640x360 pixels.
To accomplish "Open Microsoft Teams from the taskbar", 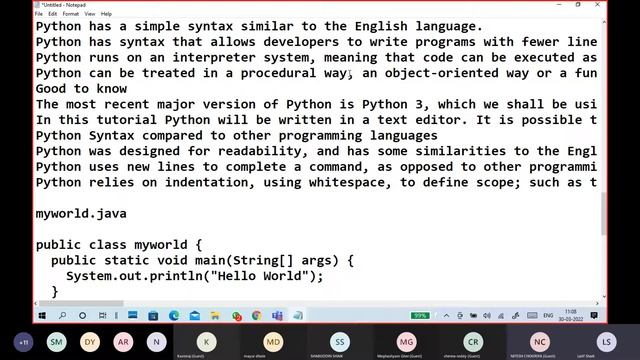I will tap(278, 316).
